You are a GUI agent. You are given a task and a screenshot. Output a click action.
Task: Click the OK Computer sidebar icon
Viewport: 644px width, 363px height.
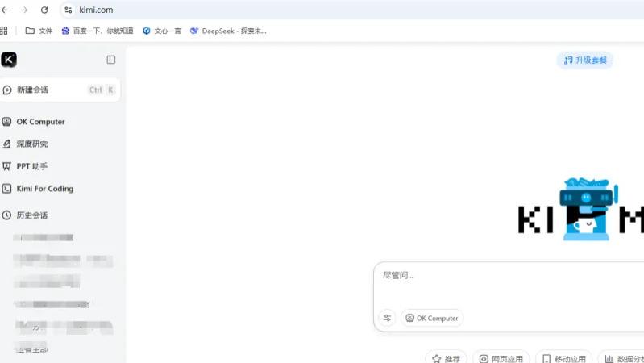tap(6, 122)
